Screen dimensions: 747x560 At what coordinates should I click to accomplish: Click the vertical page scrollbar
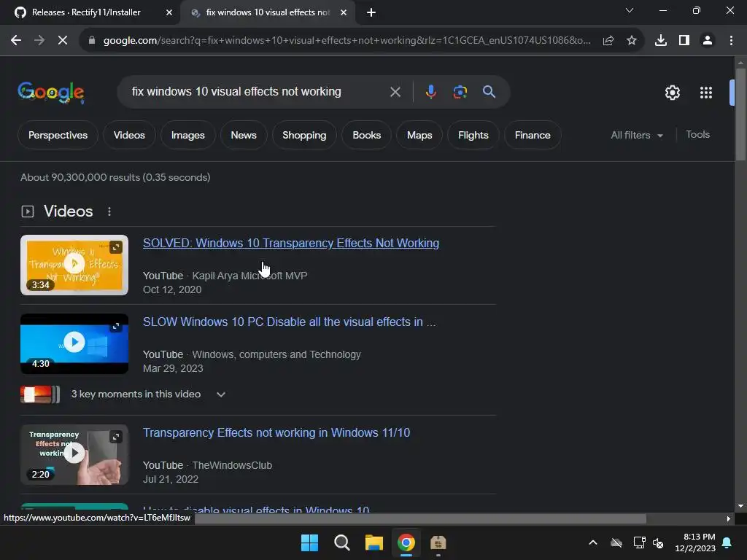740,114
